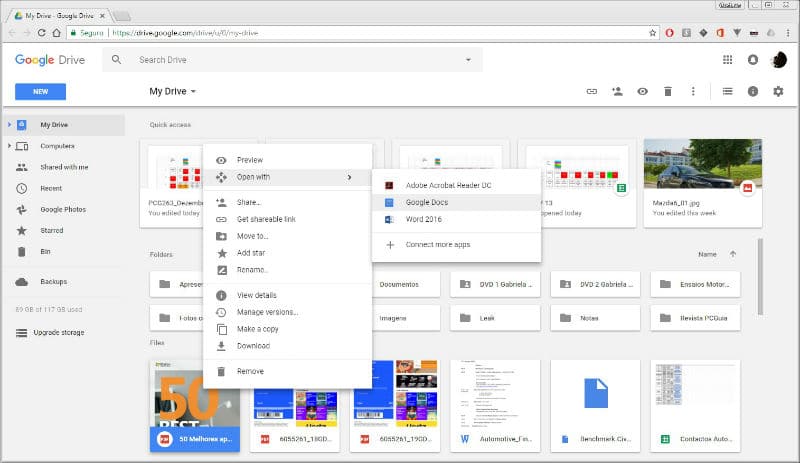Expand the Computers tree in sidebar
The image size is (800, 463).
pyautogui.click(x=9, y=146)
